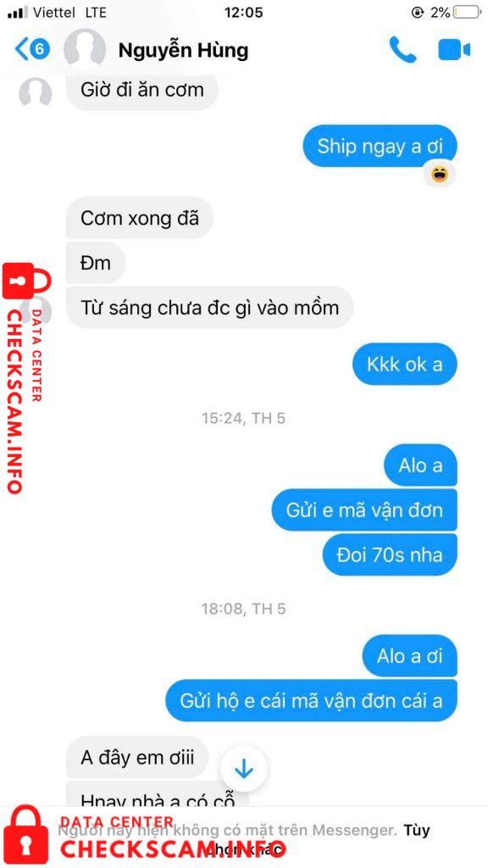
Task: Tap the 'Alo a ơi' sent message
Action: (409, 656)
